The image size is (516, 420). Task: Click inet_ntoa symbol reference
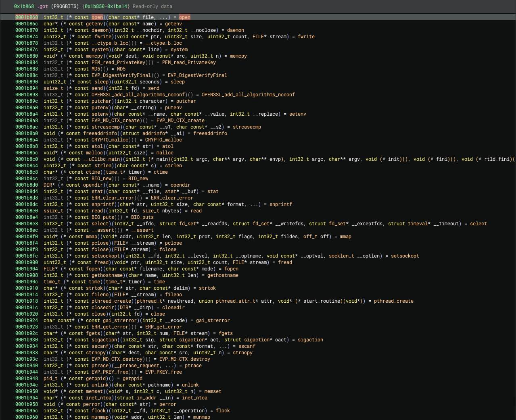coord(194,398)
